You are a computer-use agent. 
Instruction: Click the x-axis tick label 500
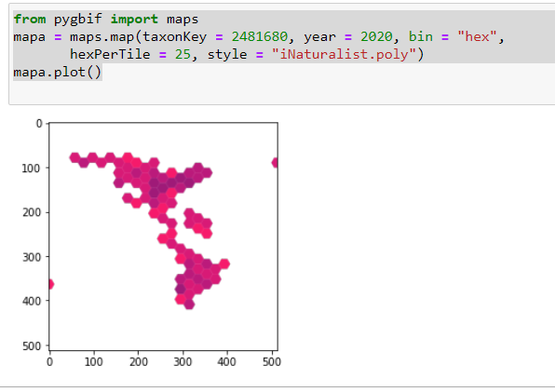click(x=272, y=362)
